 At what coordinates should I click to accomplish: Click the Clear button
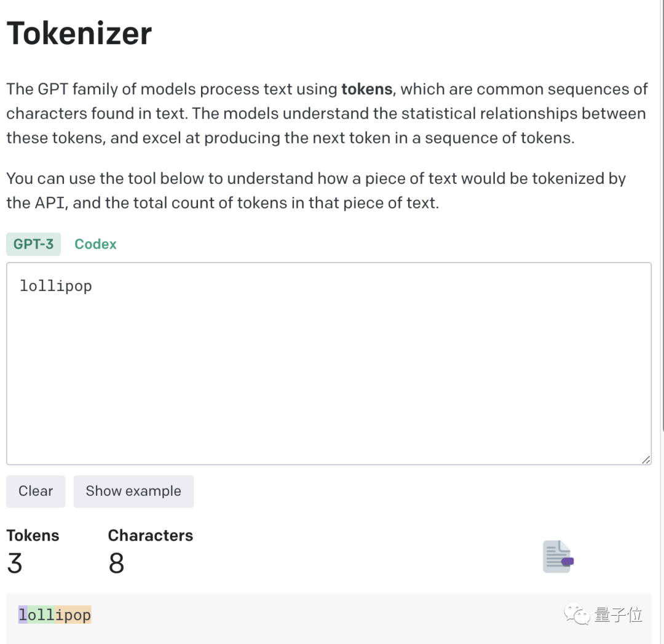click(36, 491)
